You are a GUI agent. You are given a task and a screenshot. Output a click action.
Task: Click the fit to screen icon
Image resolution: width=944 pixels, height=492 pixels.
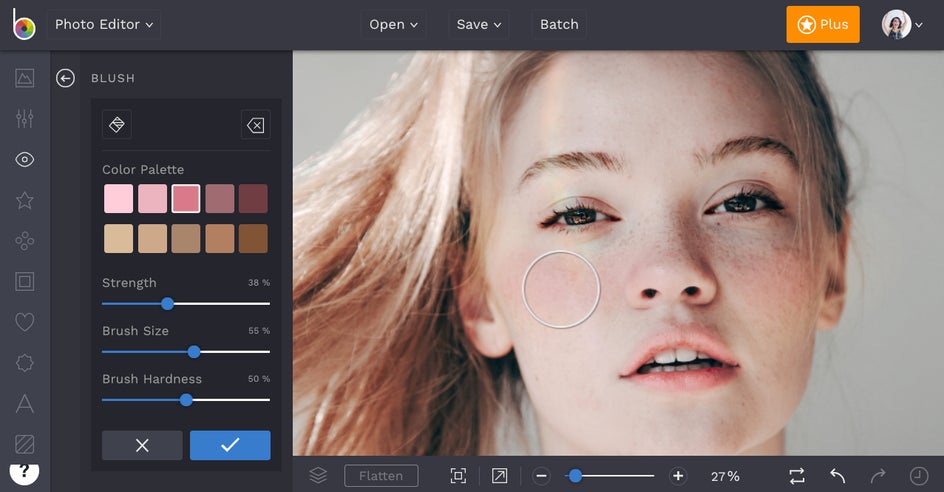point(458,476)
